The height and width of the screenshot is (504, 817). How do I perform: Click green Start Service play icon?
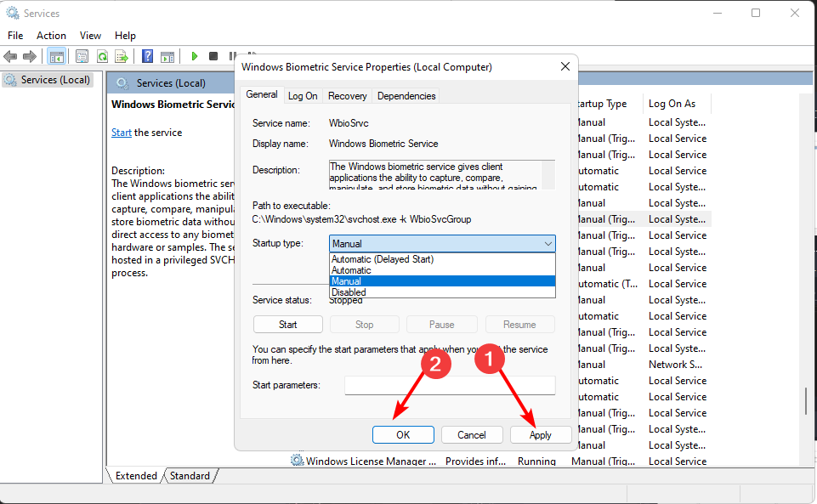[x=195, y=56]
